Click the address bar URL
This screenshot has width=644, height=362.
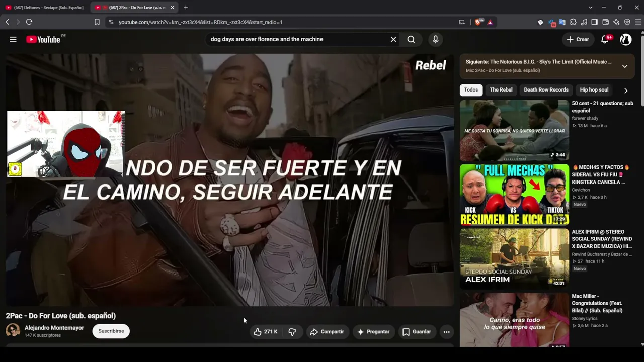(x=200, y=22)
